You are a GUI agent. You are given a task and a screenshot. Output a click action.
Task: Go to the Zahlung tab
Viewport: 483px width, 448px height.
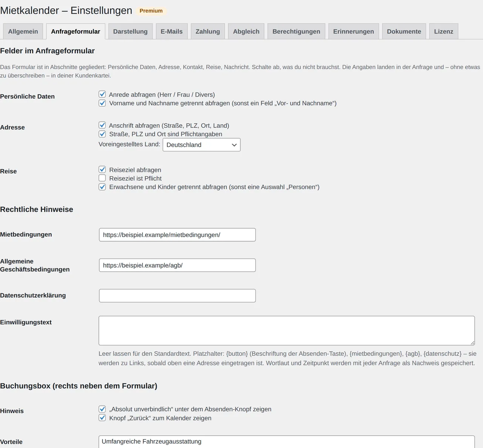click(x=208, y=31)
